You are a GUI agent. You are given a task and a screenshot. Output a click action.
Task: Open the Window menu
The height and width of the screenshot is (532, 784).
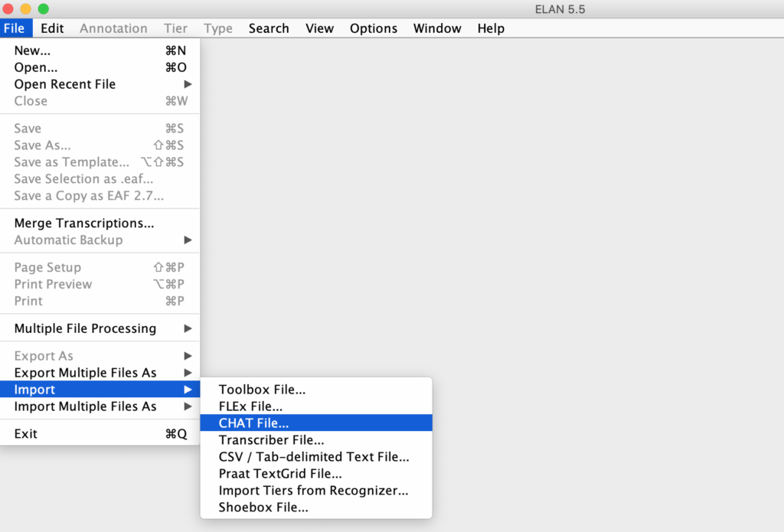(437, 28)
